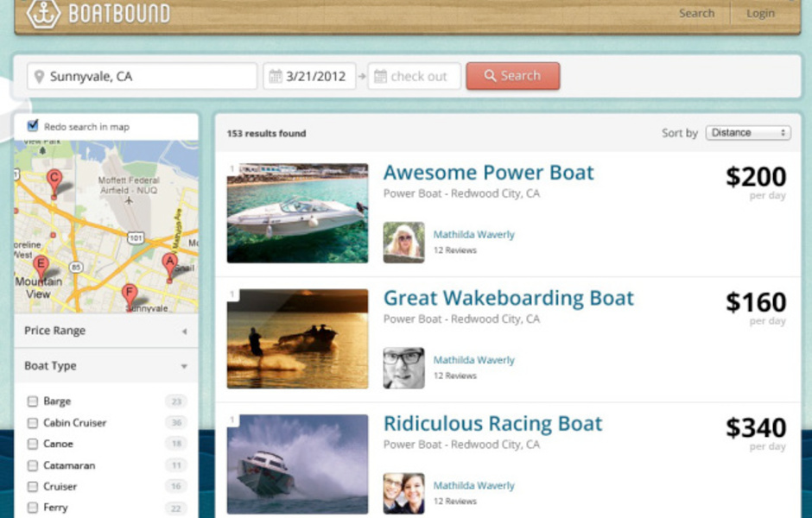Image resolution: width=812 pixels, height=518 pixels.
Task: Click owner avatar of Ridiculous Racing Boat
Action: tap(404, 494)
